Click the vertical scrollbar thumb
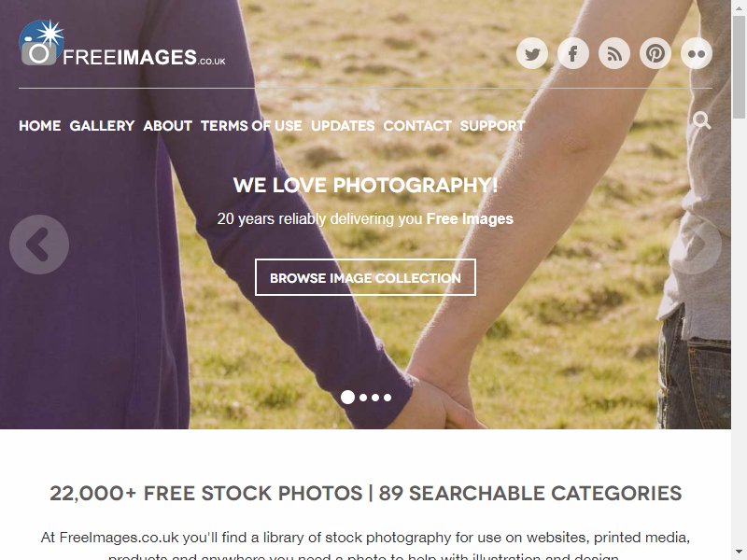This screenshot has width=747, height=560. pos(740,66)
